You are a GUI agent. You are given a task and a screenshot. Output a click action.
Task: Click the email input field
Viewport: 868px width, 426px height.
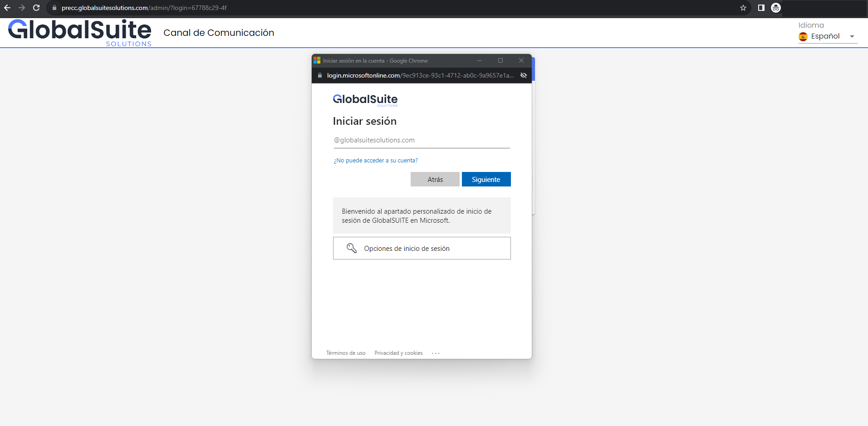click(x=422, y=140)
